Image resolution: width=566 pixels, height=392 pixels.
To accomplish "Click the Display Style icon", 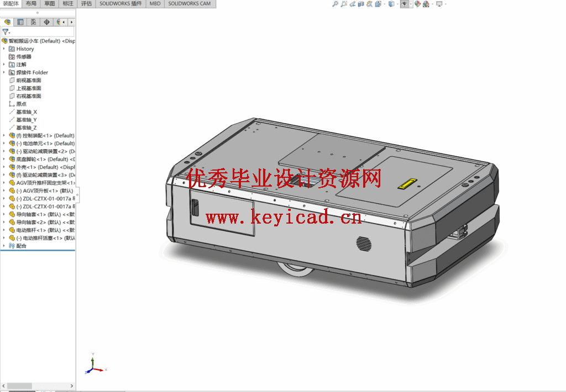I will [391, 4].
